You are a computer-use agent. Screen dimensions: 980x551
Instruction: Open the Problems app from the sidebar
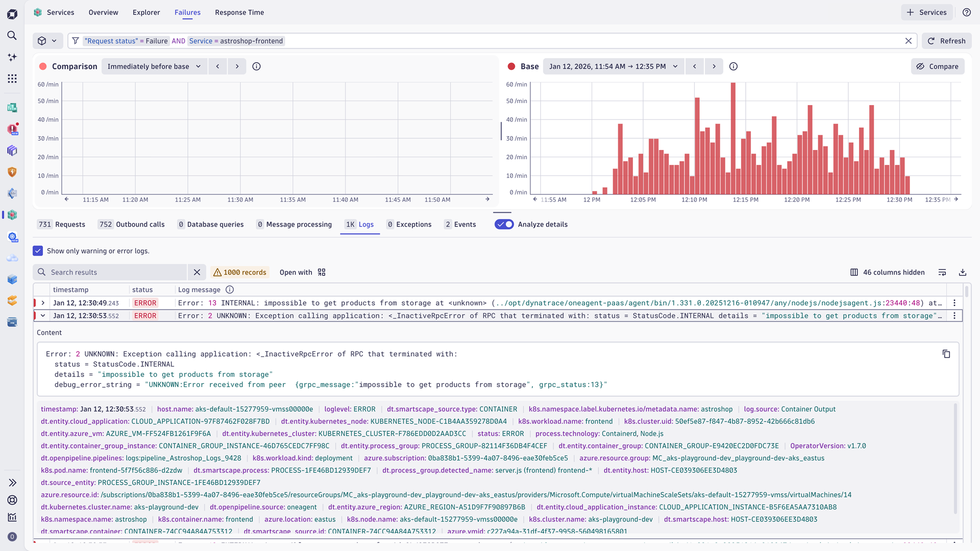pos(12,129)
